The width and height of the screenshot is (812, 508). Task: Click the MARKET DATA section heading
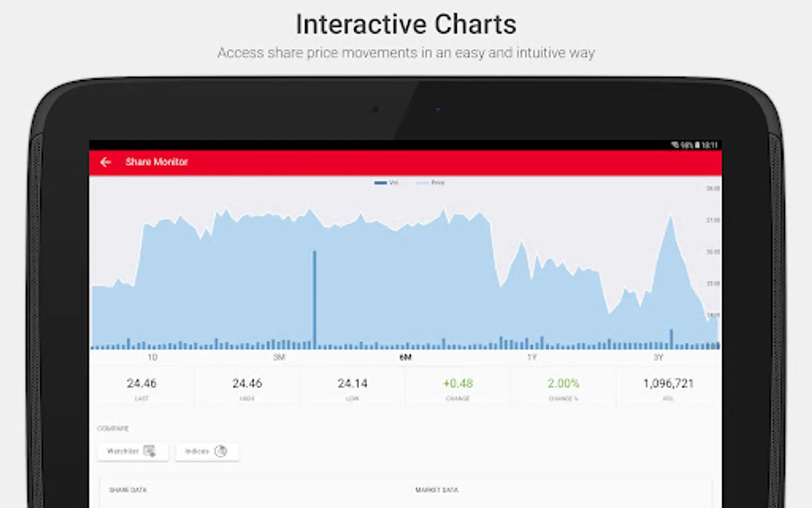436,490
